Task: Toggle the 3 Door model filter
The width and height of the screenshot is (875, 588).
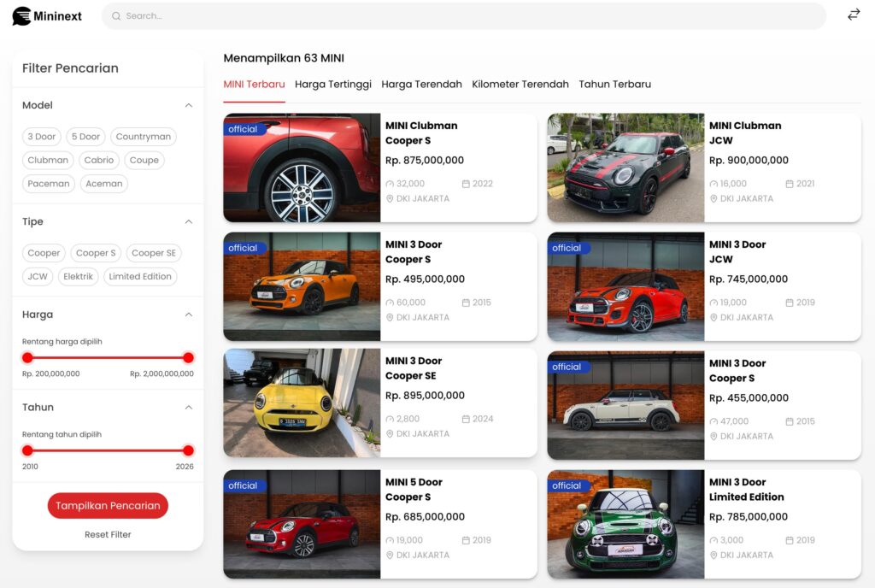Action: click(41, 137)
